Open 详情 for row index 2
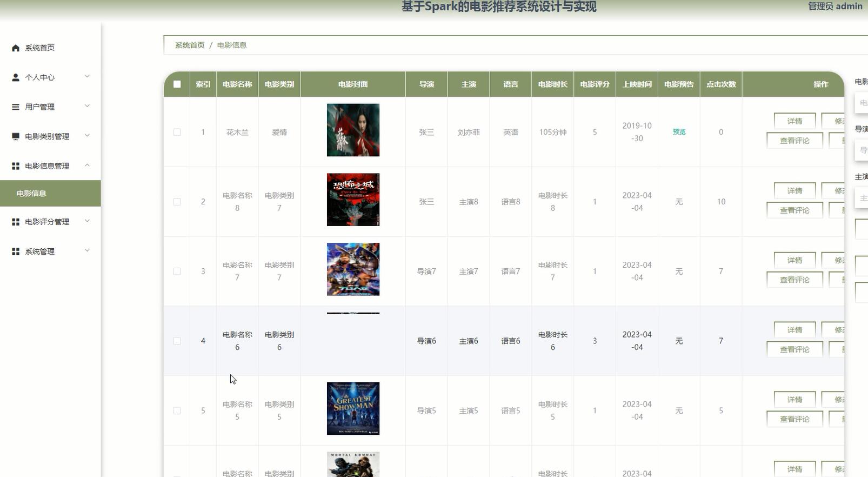Viewport: 868px width, 477px height. click(794, 191)
